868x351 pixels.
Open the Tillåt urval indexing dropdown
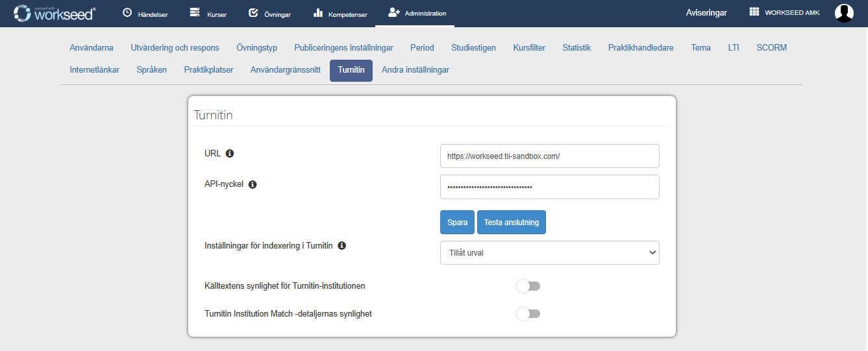[x=550, y=253]
